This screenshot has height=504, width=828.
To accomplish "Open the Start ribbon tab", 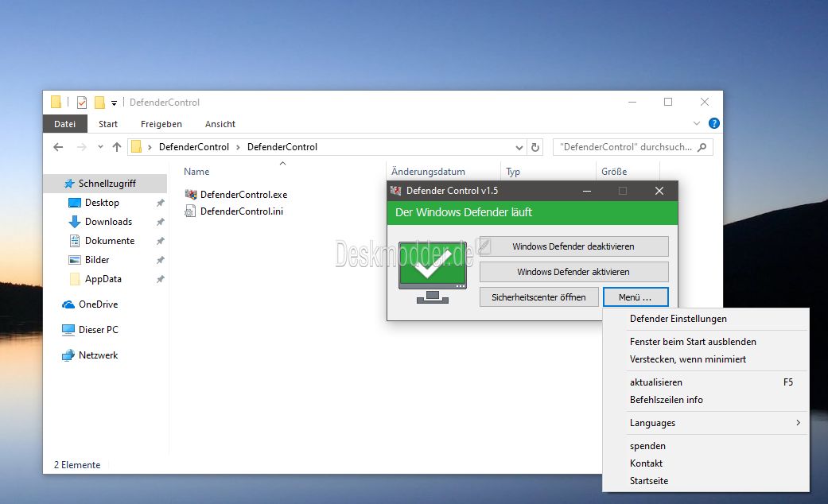I will [108, 124].
